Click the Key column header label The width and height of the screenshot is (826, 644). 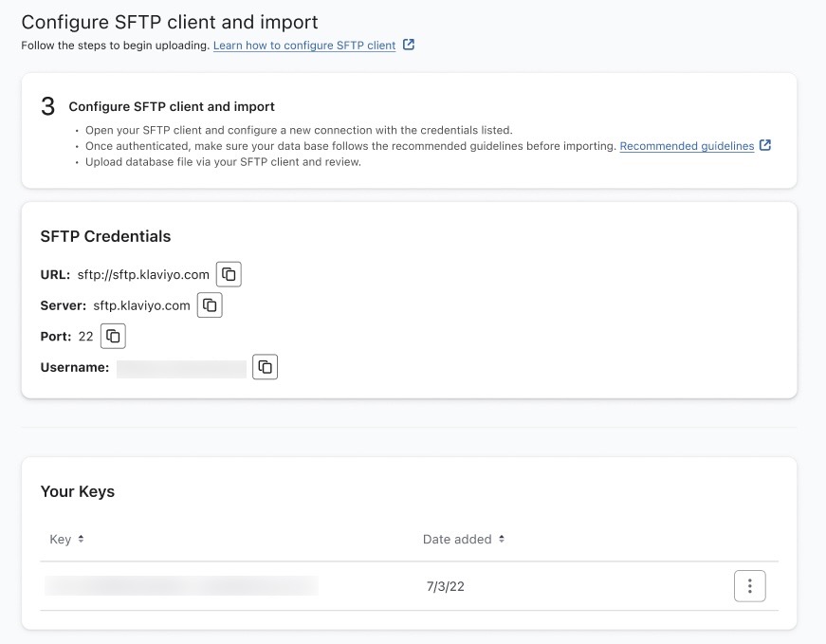61,539
